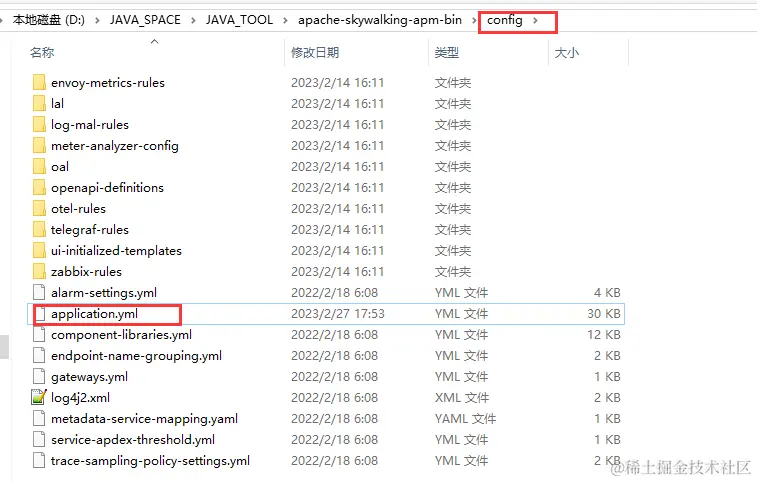757x482 pixels.
Task: Select the meter-analyzer-config folder name
Action: coord(115,145)
